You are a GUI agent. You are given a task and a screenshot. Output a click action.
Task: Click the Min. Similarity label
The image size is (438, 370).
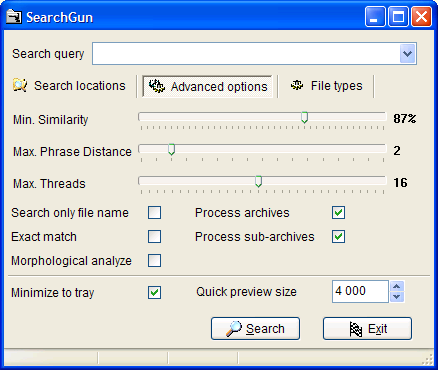pyautogui.click(x=51, y=120)
